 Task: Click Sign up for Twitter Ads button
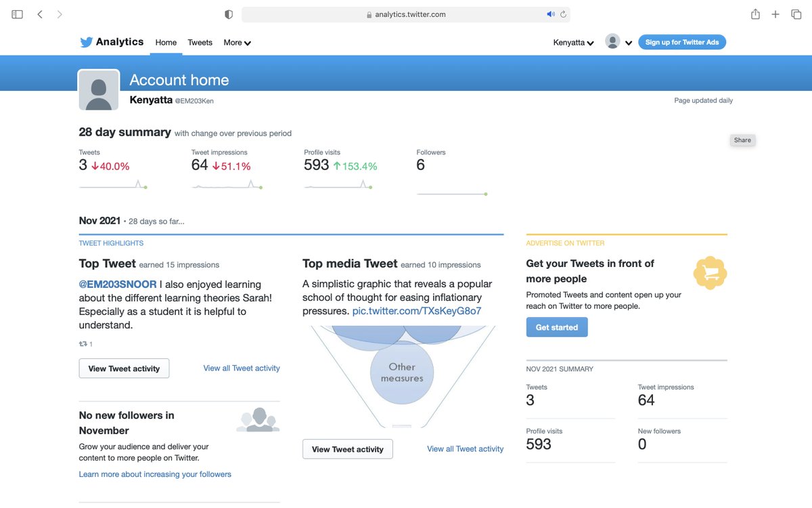(x=682, y=42)
